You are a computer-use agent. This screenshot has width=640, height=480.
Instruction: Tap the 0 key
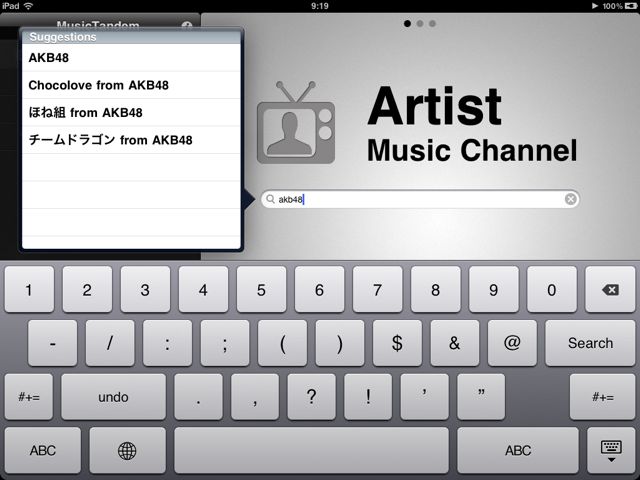coord(551,289)
